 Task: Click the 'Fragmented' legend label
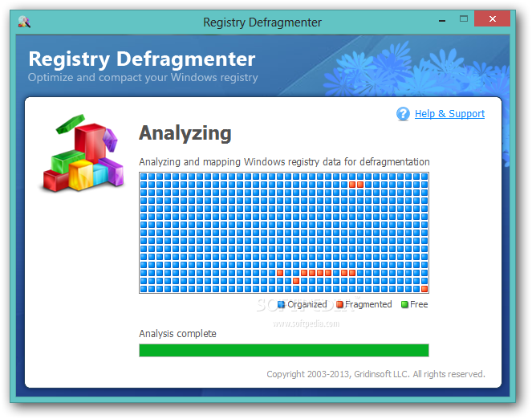pyautogui.click(x=368, y=304)
